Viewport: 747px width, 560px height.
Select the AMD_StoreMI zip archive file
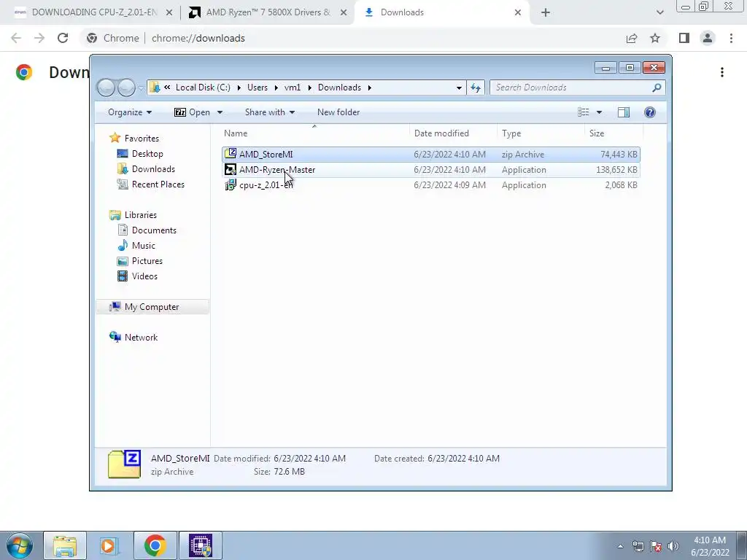coord(430,155)
